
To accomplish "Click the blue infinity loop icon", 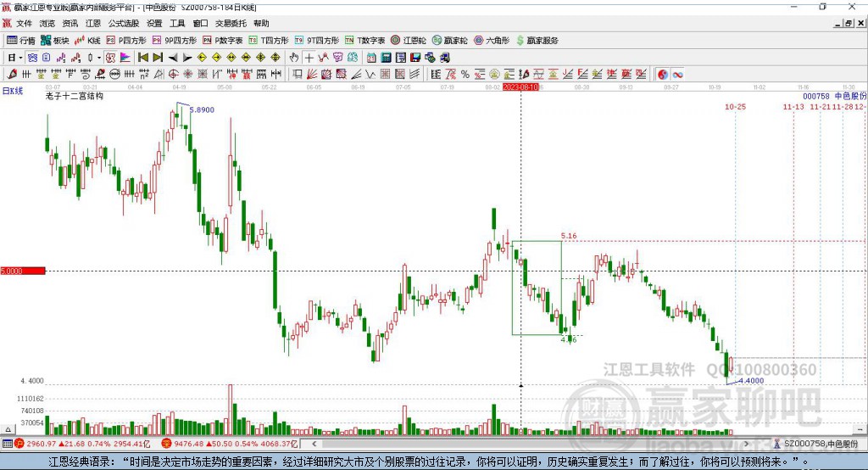I will click(x=677, y=75).
